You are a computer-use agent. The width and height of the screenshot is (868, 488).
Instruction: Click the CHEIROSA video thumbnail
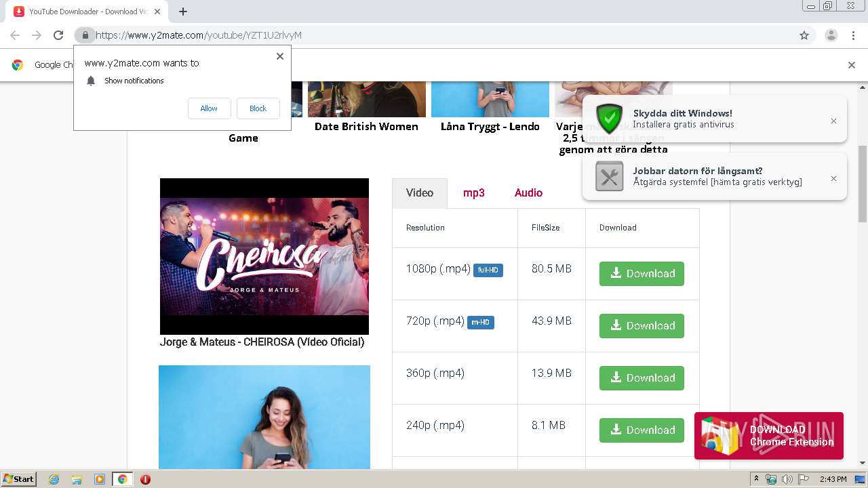[x=264, y=256]
